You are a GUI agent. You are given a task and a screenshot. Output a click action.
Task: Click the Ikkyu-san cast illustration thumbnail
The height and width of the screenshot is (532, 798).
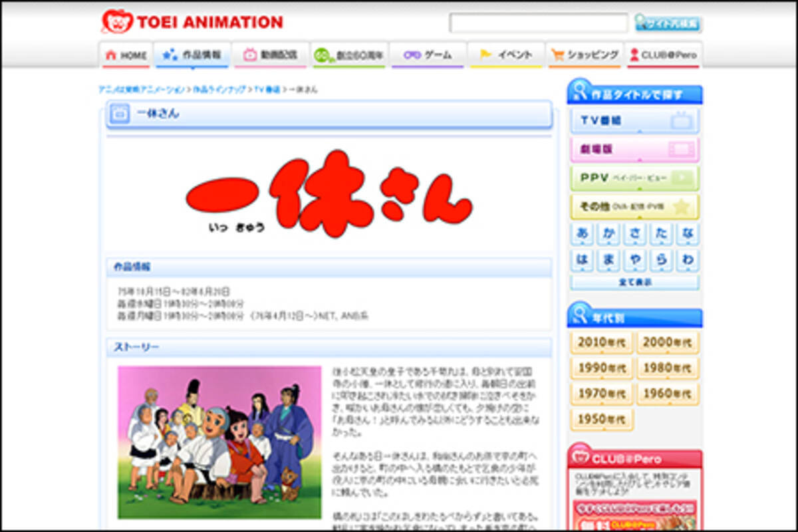219,442
